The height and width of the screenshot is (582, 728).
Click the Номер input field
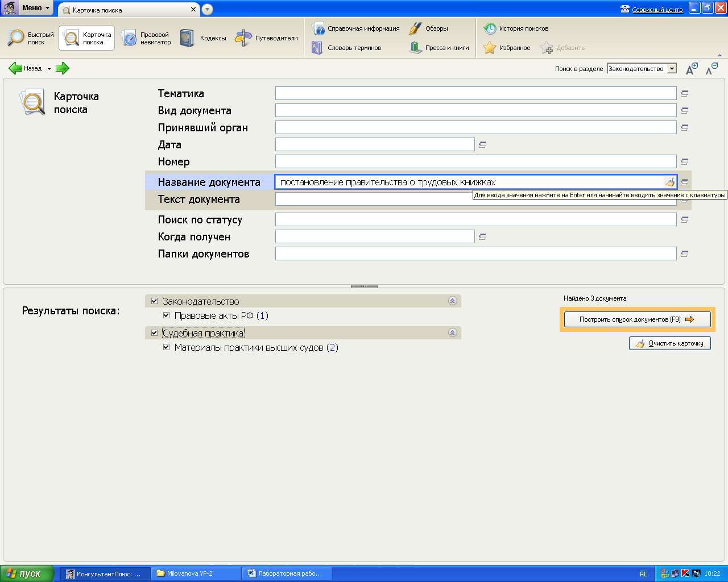coord(475,161)
